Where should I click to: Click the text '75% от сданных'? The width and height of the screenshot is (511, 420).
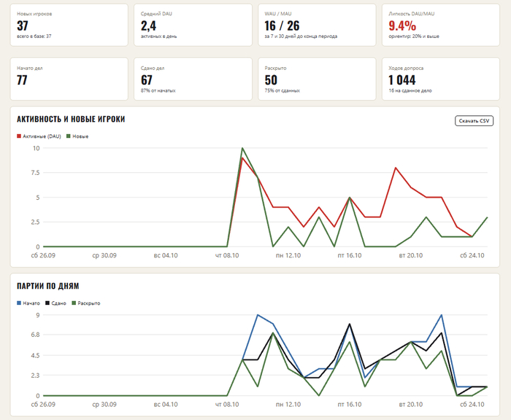[283, 90]
